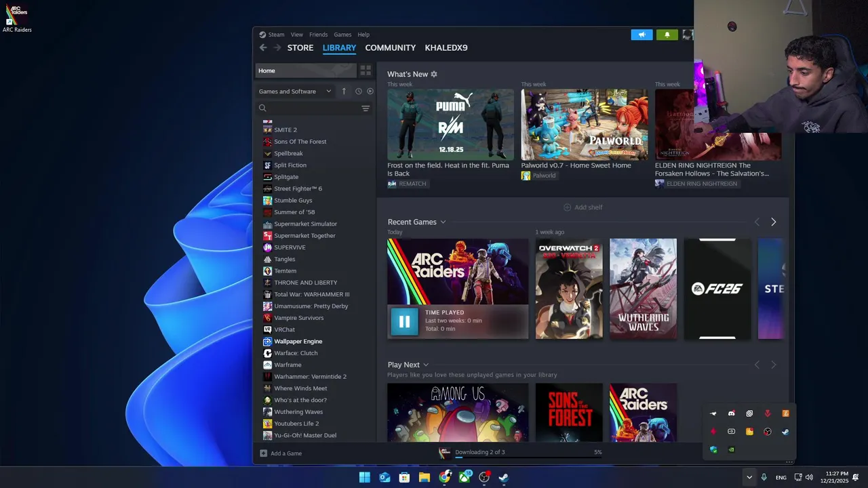Open the clock showing 11:27 PM
Image resolution: width=868 pixels, height=488 pixels.
[834, 477]
